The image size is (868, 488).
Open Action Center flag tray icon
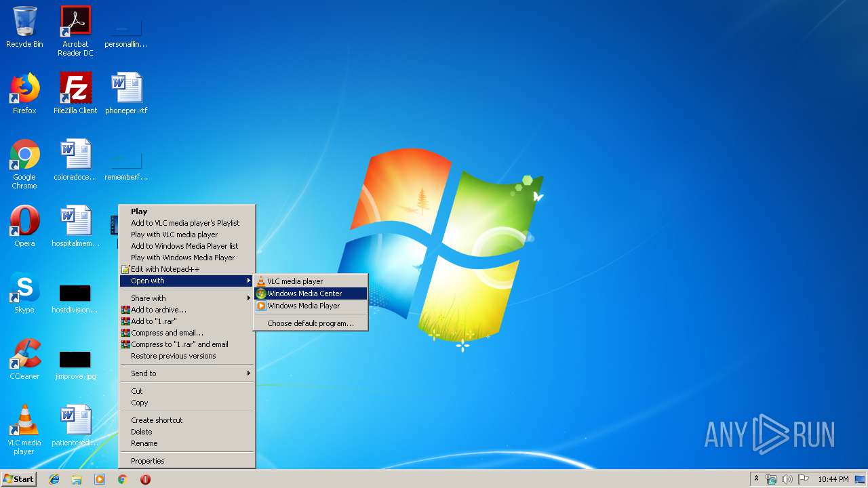point(804,479)
